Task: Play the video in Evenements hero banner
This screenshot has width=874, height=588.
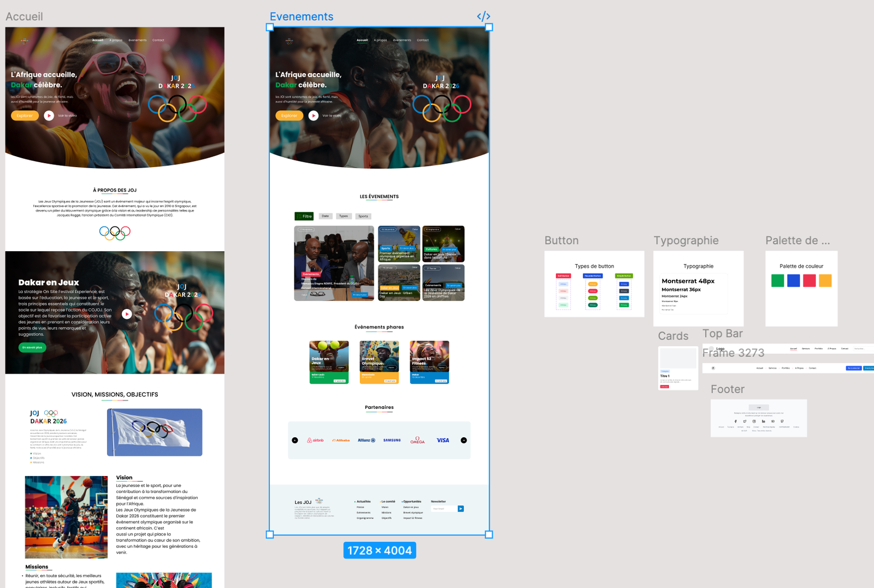Action: coord(314,115)
